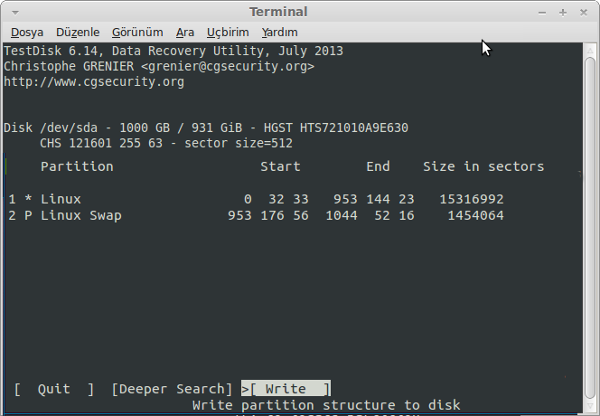Image resolution: width=600 pixels, height=416 pixels.
Task: Select the Deeper Search option
Action: pyautogui.click(x=172, y=389)
